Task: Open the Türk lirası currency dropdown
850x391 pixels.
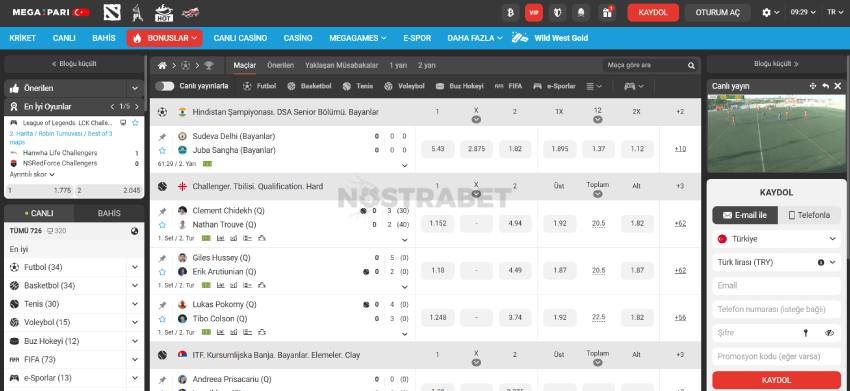Action: pos(776,262)
